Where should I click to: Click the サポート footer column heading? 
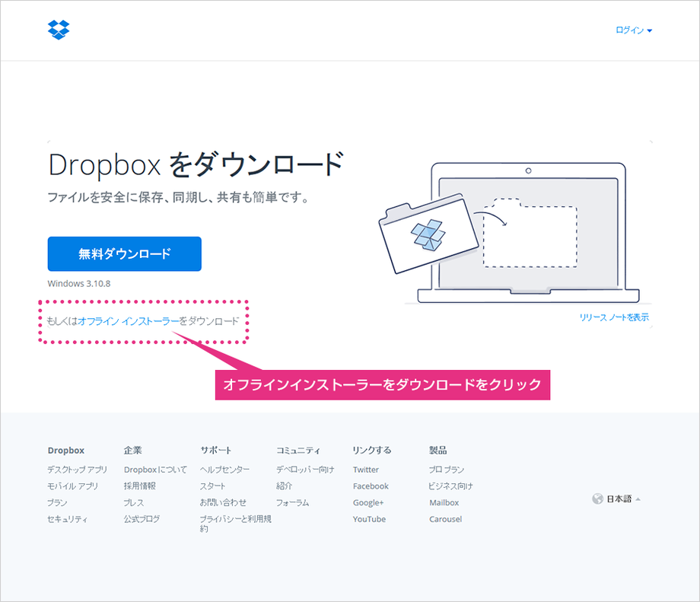point(215,450)
